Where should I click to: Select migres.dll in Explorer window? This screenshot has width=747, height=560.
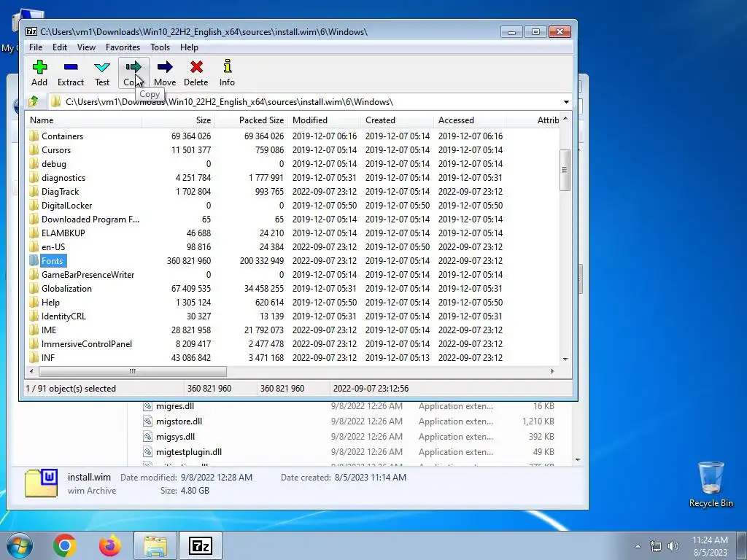[175, 405]
